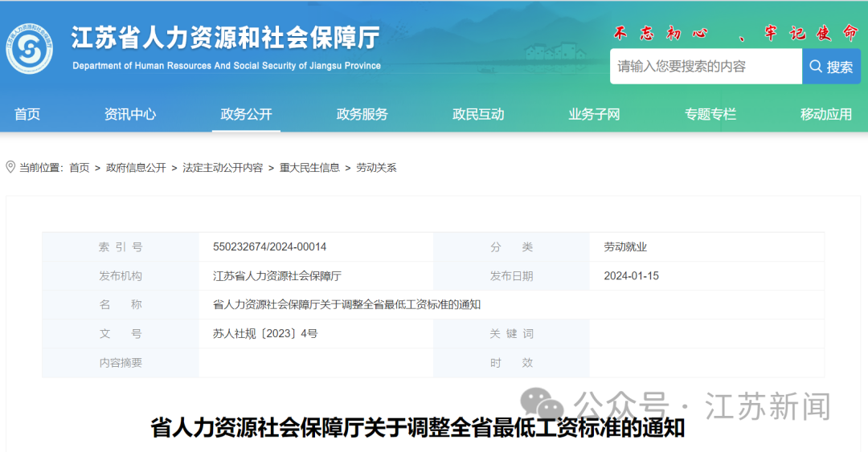Open the 政务公开 navigation tab
This screenshot has height=452, width=868.
coord(247,115)
